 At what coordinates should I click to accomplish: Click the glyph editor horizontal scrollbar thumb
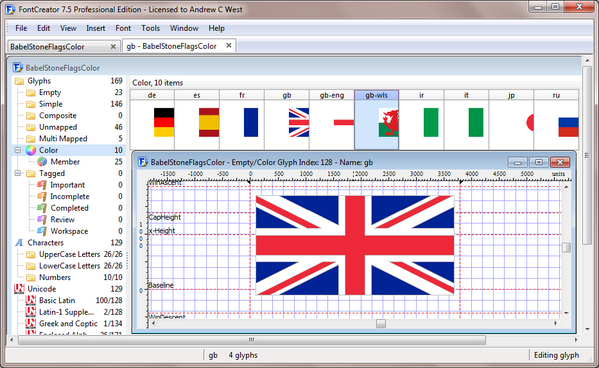pyautogui.click(x=381, y=324)
